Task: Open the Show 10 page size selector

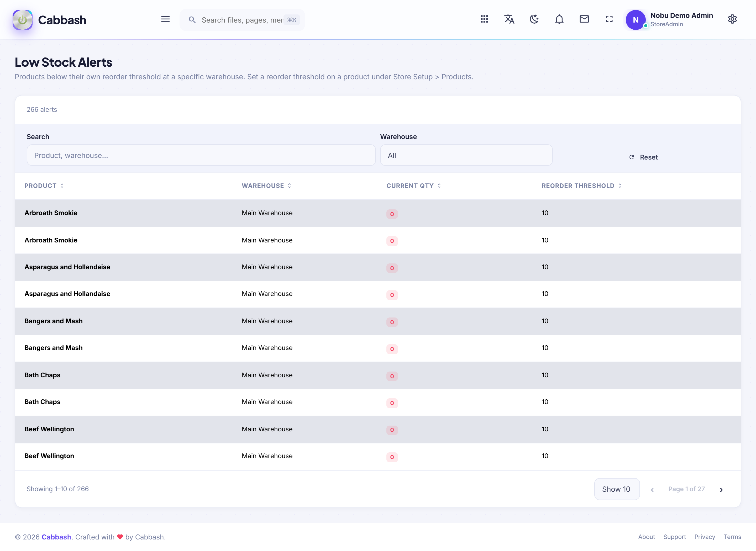Action: 617,489
